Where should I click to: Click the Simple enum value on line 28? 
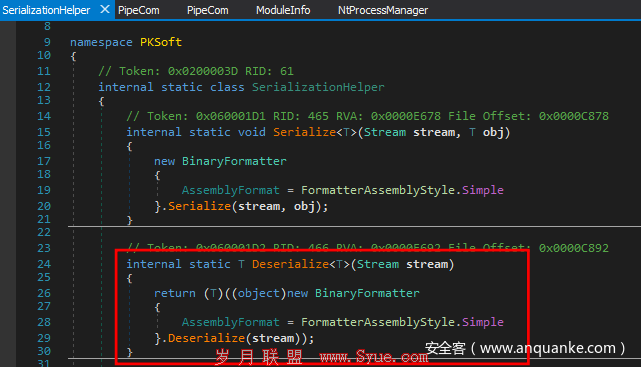point(483,322)
